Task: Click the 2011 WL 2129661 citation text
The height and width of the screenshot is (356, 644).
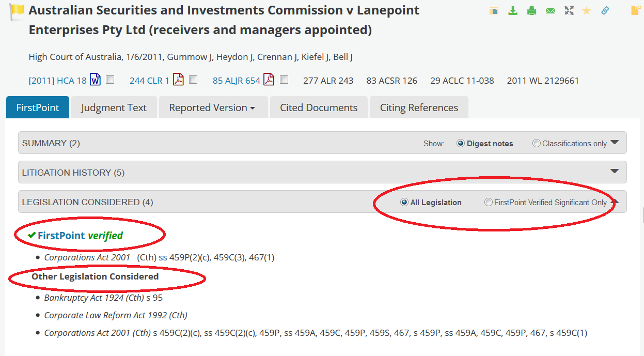Action: [x=543, y=81]
